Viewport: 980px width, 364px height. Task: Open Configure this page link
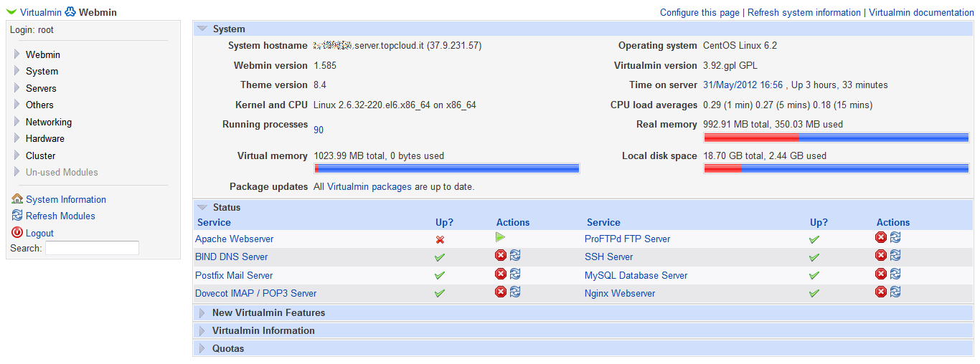tap(699, 12)
